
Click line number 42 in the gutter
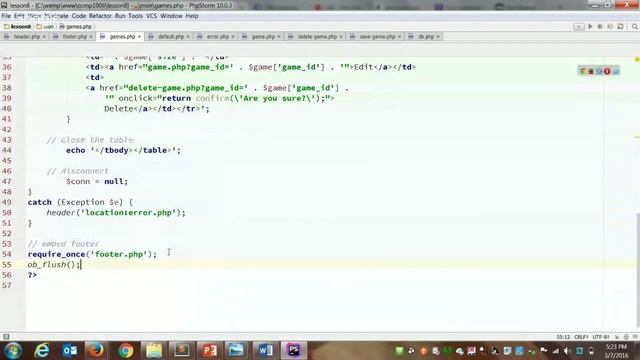tap(7, 129)
